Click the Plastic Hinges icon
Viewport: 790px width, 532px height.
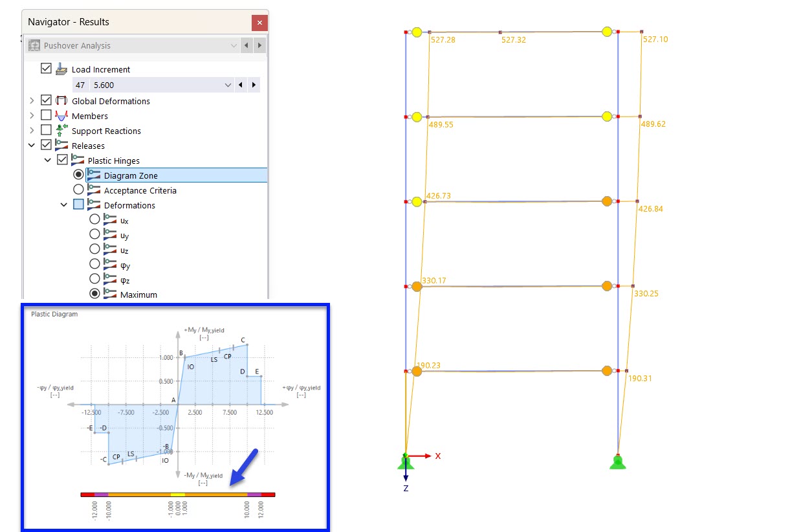77,161
